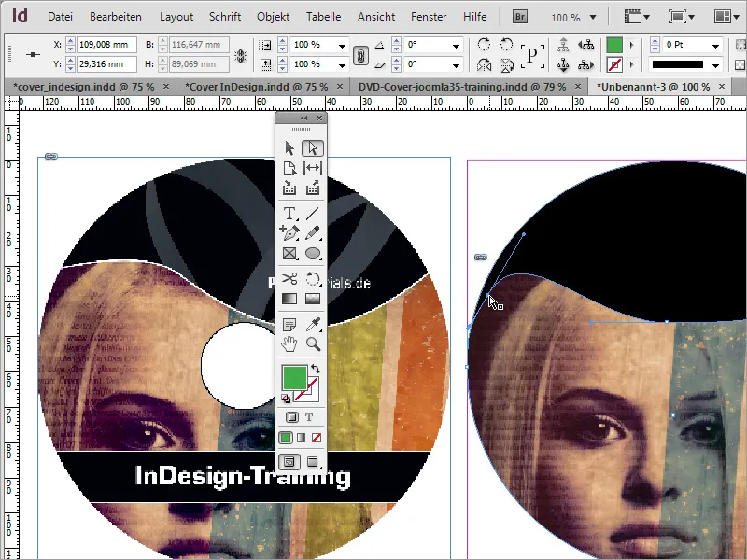Image resolution: width=747 pixels, height=560 pixels.
Task: Select the Eyedropper tool
Action: coord(313,324)
